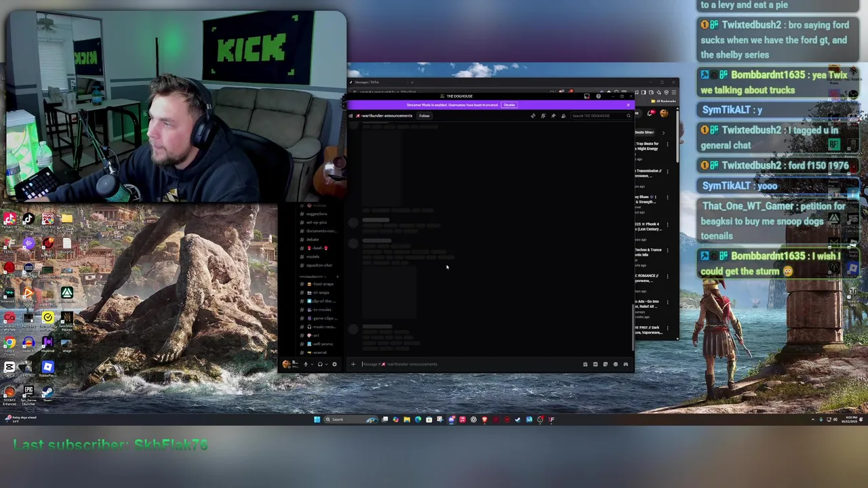The width and height of the screenshot is (868, 488).
Task: Open YouTube notifications bell
Action: coord(651,113)
